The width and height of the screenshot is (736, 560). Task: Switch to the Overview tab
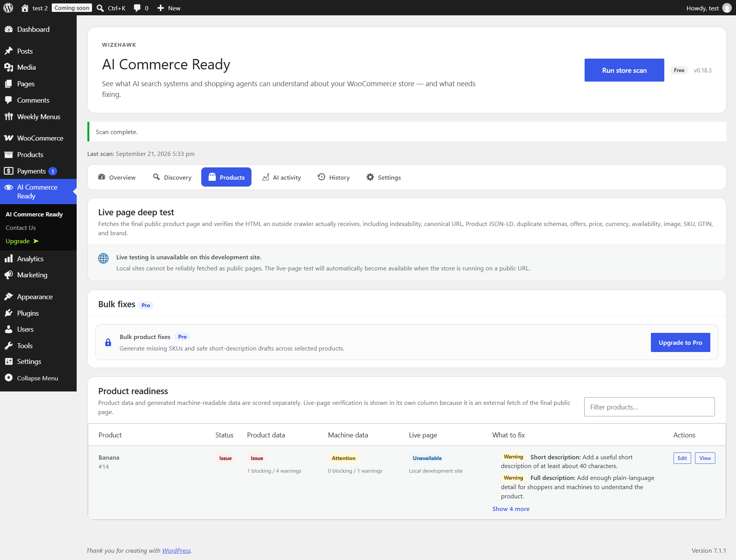click(117, 177)
